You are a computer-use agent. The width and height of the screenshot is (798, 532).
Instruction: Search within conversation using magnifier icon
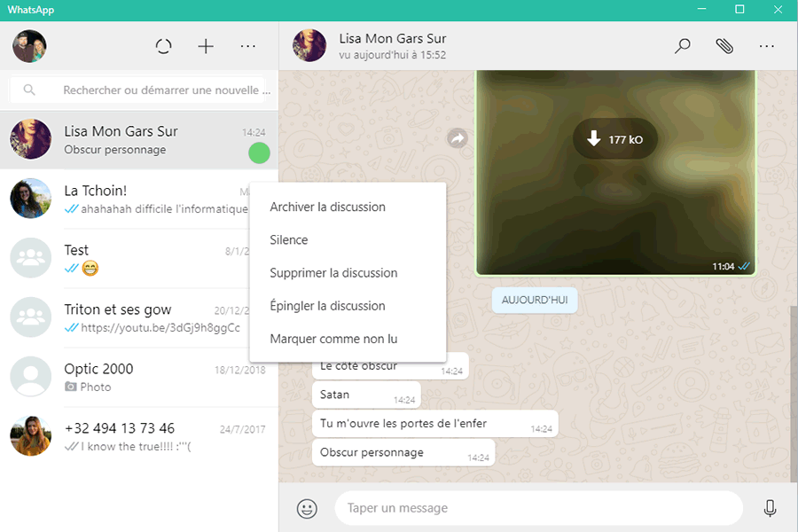pyautogui.click(x=682, y=47)
